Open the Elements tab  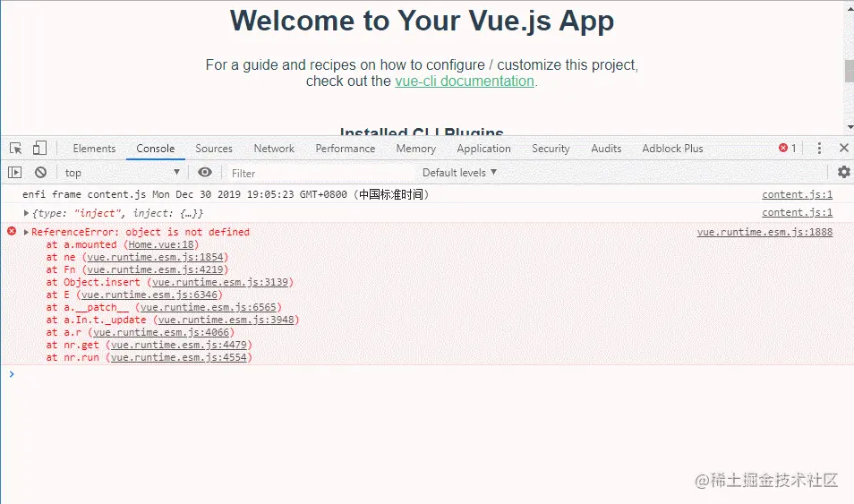point(94,149)
